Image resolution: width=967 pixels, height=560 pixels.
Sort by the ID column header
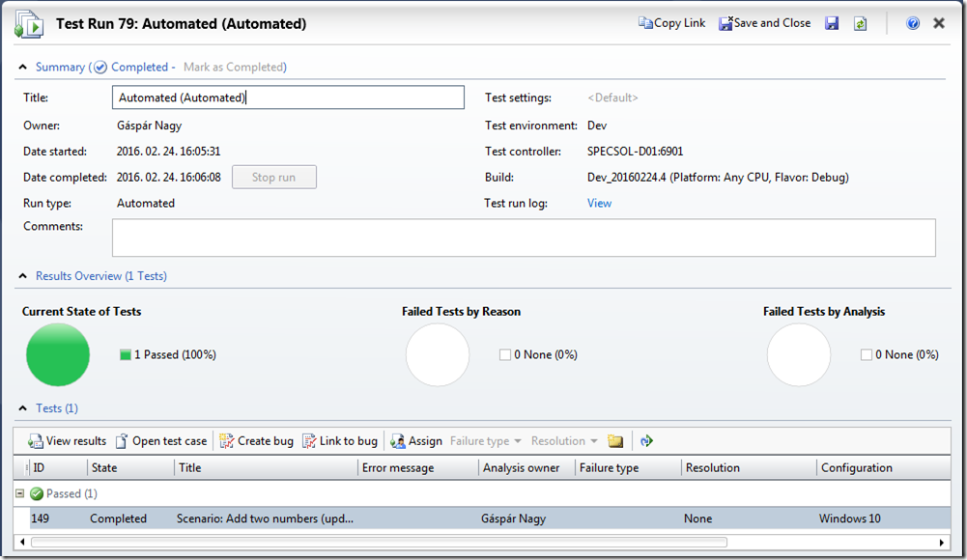(58, 468)
